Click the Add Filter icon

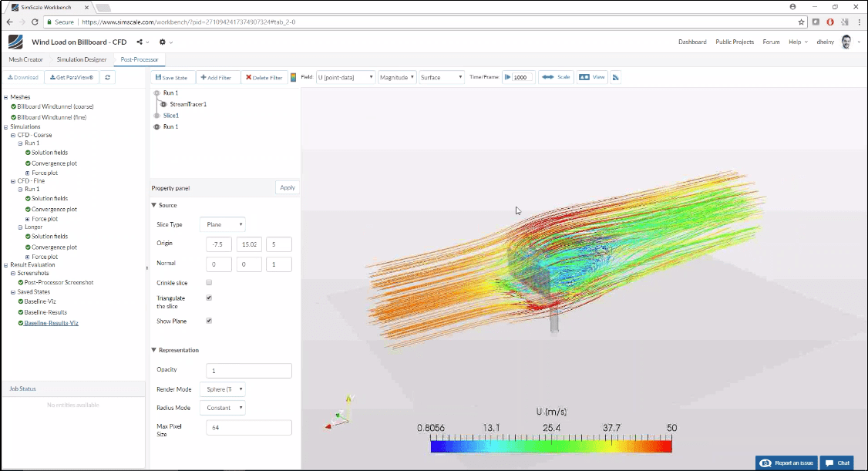202,77
